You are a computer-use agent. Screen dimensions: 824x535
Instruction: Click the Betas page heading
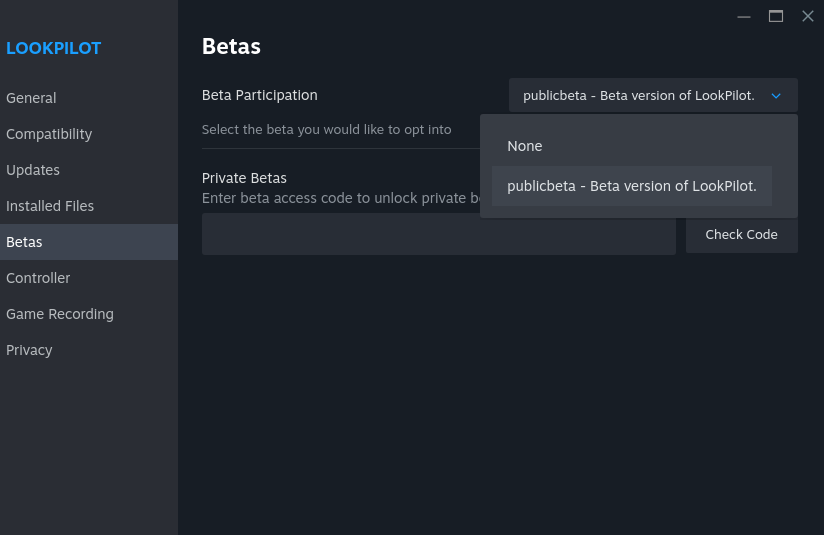coord(231,46)
